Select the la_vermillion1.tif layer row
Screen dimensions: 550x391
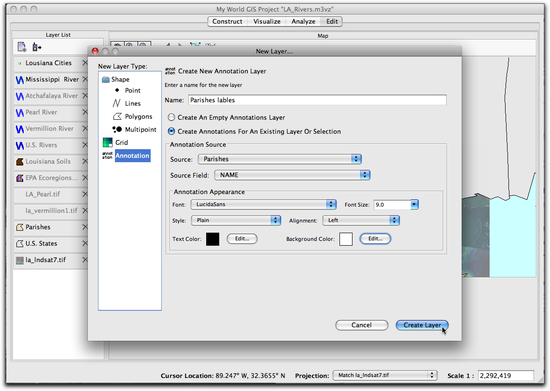coord(50,211)
